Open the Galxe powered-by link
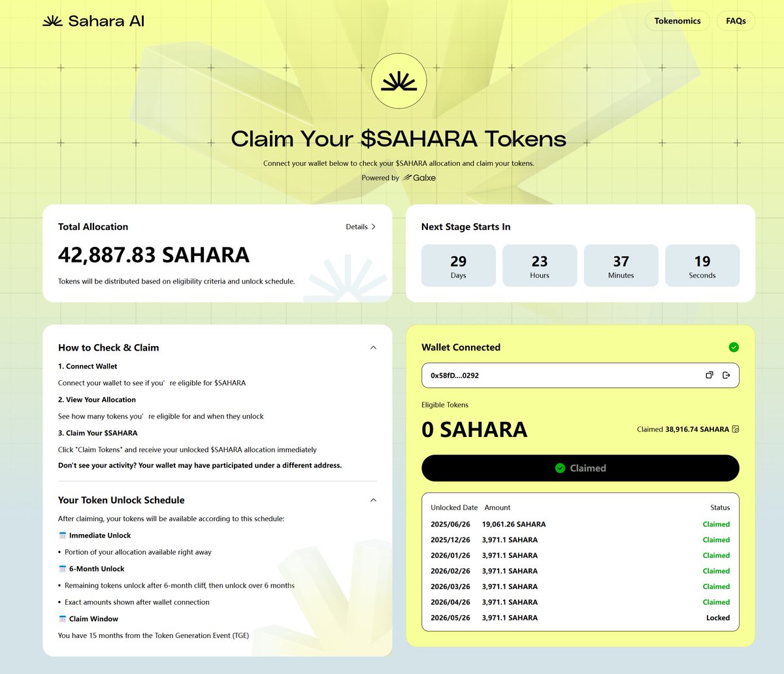Screen dimensions: 784x674 click(419, 178)
